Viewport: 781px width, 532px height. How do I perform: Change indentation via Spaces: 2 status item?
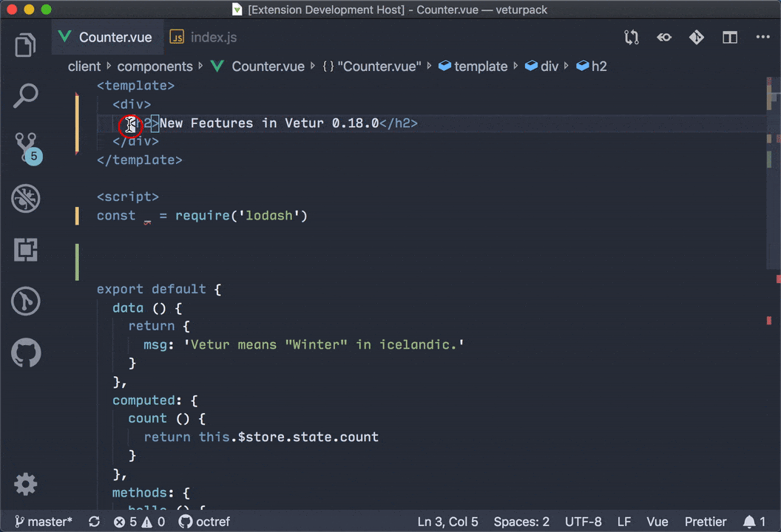click(x=521, y=522)
